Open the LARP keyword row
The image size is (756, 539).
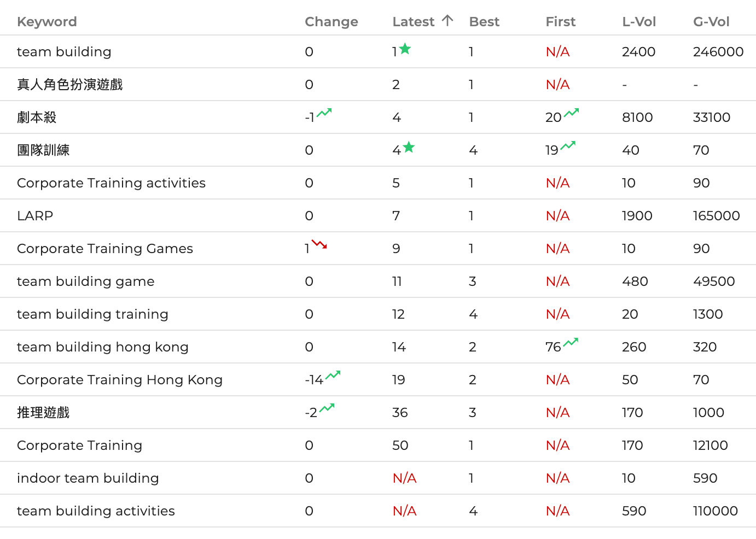35,216
